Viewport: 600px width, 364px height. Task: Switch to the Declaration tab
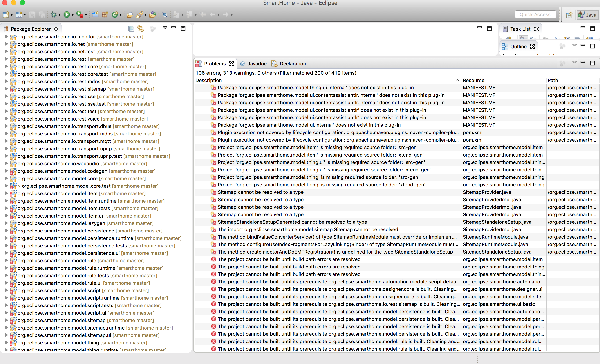click(289, 63)
